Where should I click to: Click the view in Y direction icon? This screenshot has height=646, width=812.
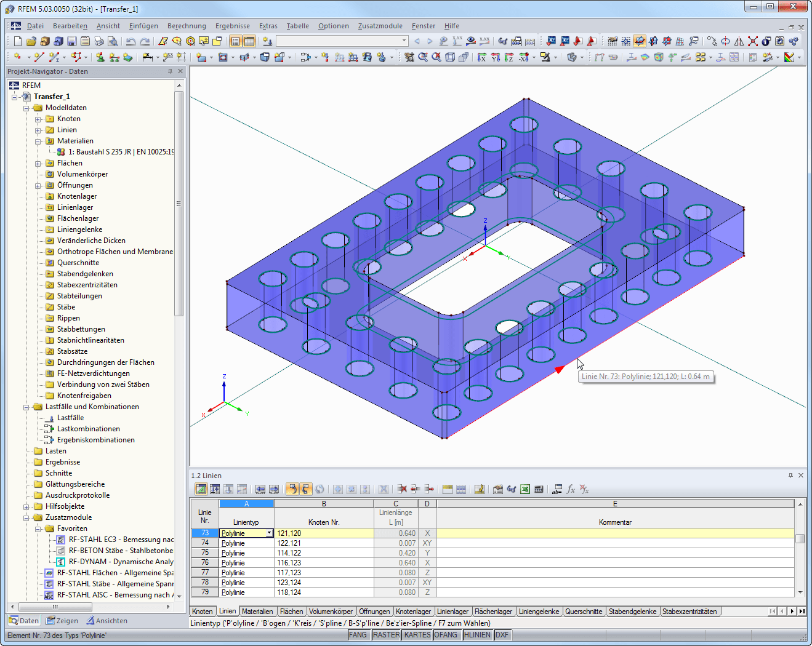pos(496,57)
